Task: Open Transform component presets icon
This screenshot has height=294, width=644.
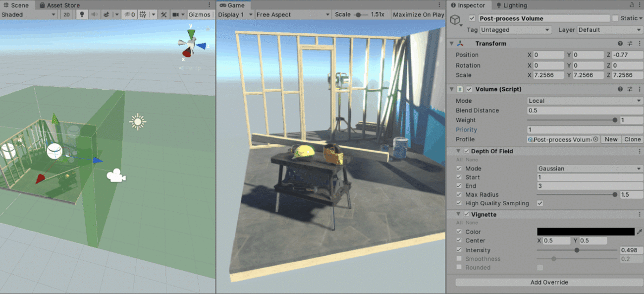Action: (630, 44)
